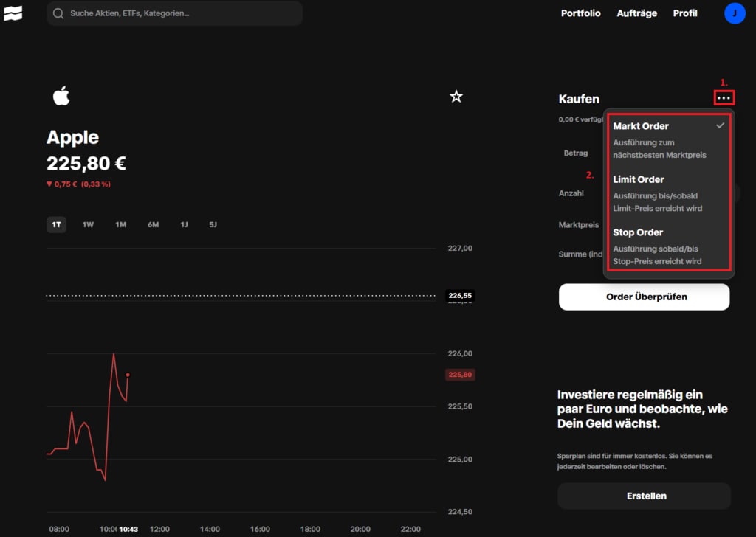
Task: Open the profile avatar J in top bar
Action: tap(735, 13)
